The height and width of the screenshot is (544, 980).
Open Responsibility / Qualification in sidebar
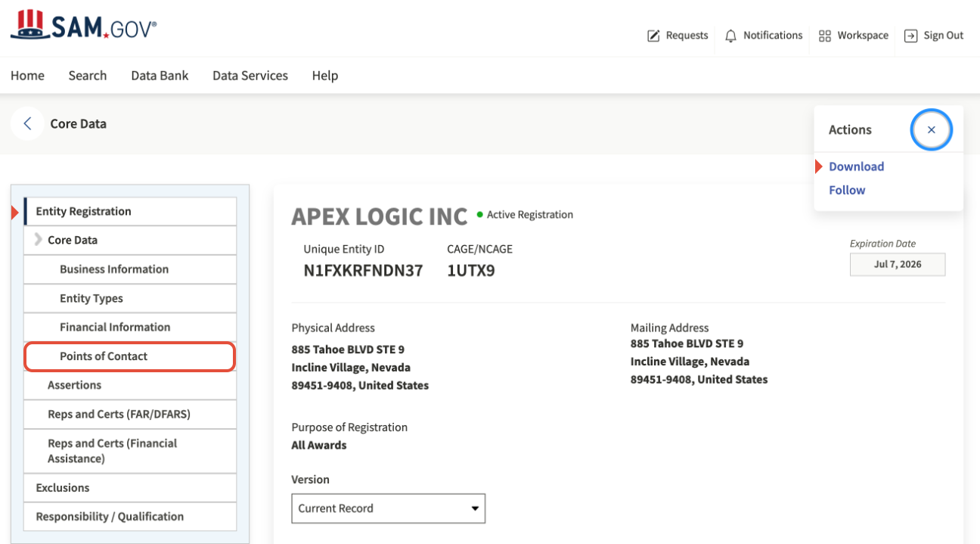coord(130,517)
